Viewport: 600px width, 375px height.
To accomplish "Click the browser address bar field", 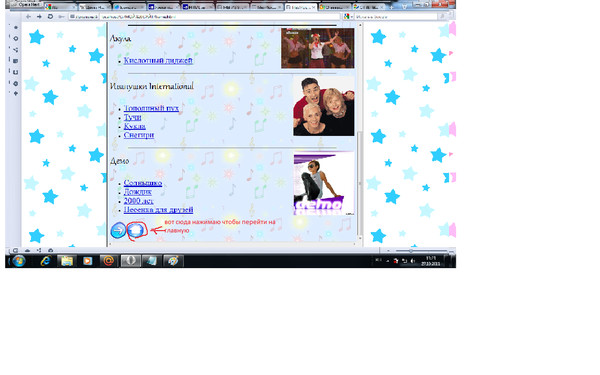I will tap(219, 17).
